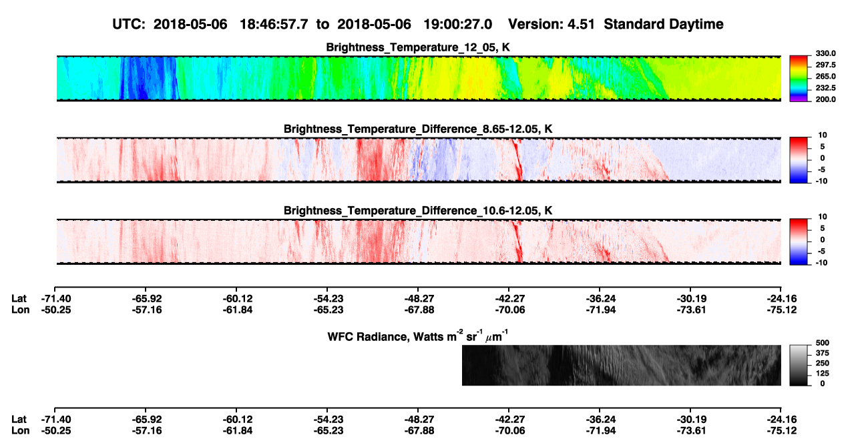Click latitude '-54.23' on the upper axis

click(x=327, y=298)
